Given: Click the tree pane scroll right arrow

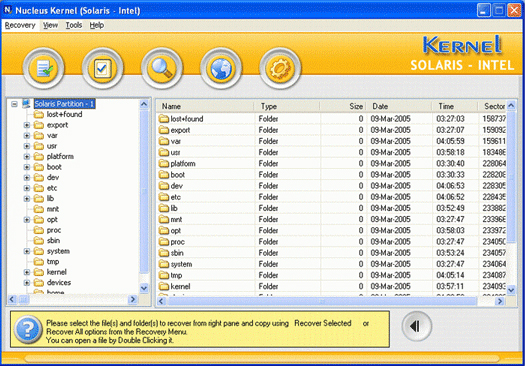Looking at the screenshot, I should pos(133,299).
